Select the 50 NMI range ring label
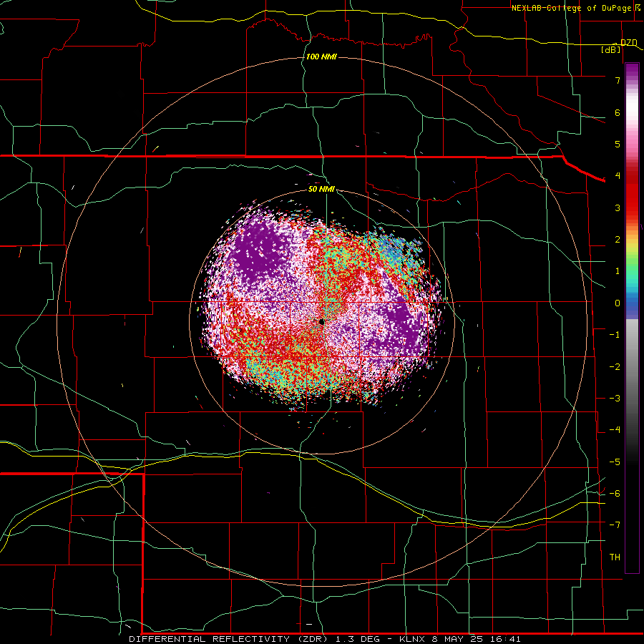Image resolution: width=644 pixels, height=644 pixels. click(x=321, y=189)
